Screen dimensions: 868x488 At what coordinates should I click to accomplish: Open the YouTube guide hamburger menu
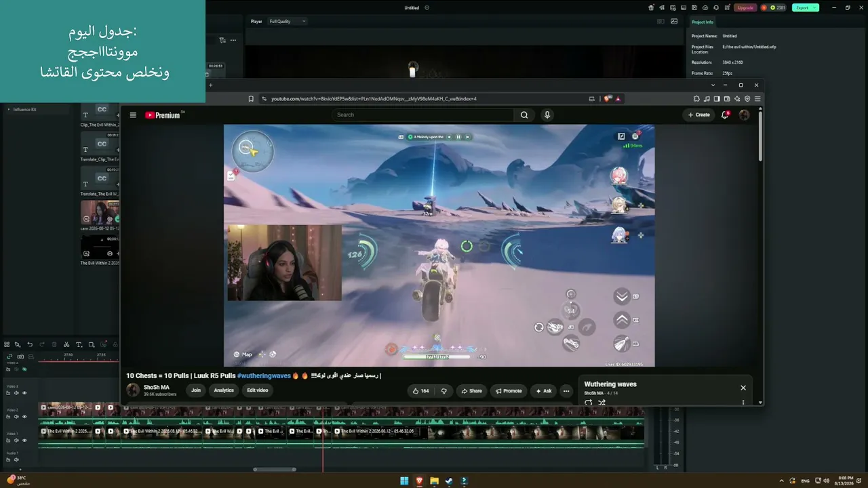click(133, 115)
